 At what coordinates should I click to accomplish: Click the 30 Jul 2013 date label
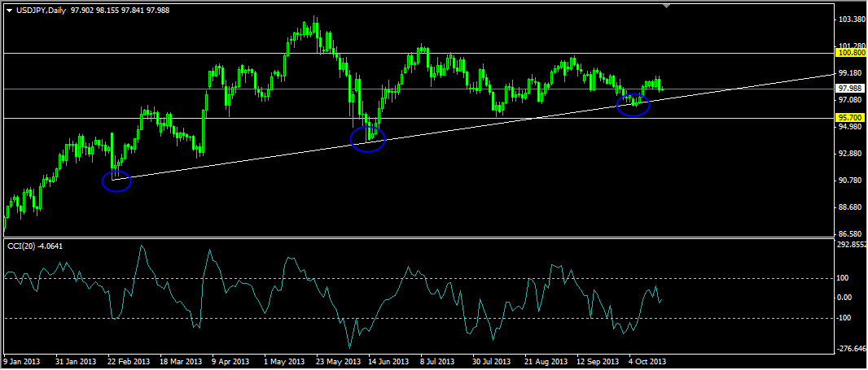point(492,361)
